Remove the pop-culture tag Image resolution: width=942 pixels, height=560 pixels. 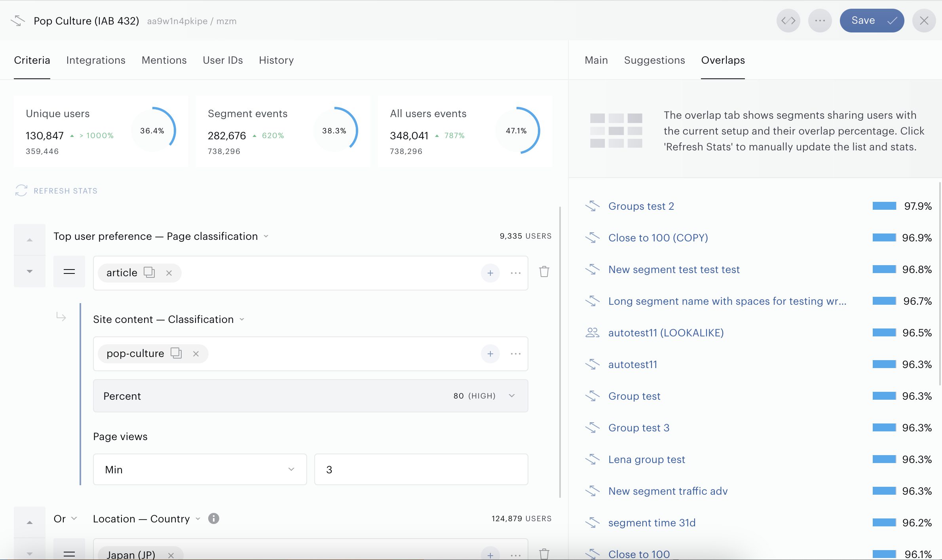point(196,353)
